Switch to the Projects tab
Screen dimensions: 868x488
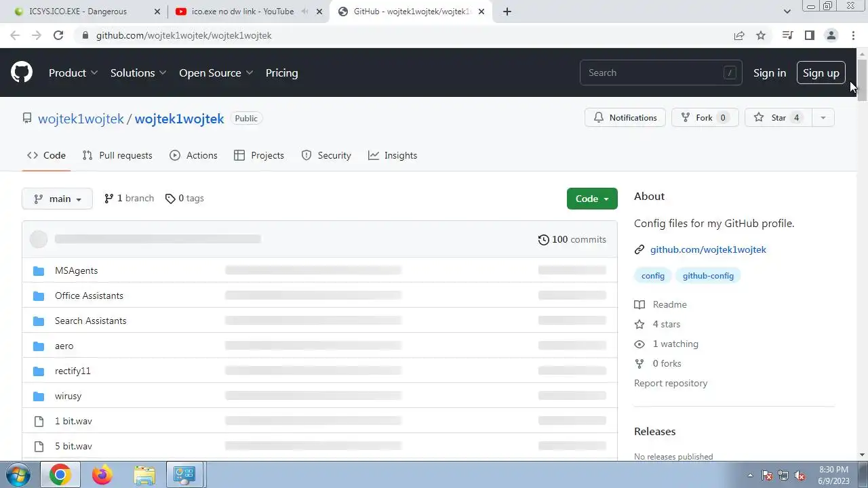tap(259, 155)
